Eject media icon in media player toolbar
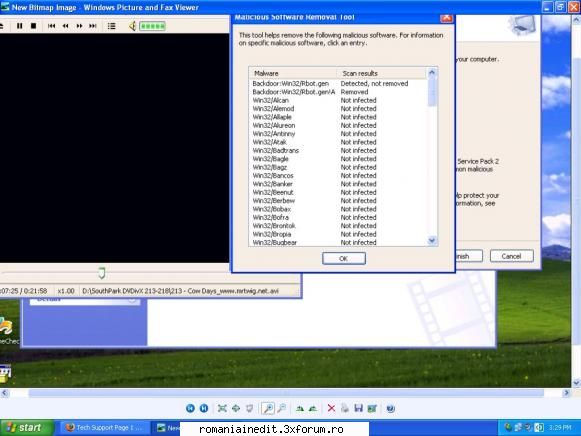 click(2, 26)
